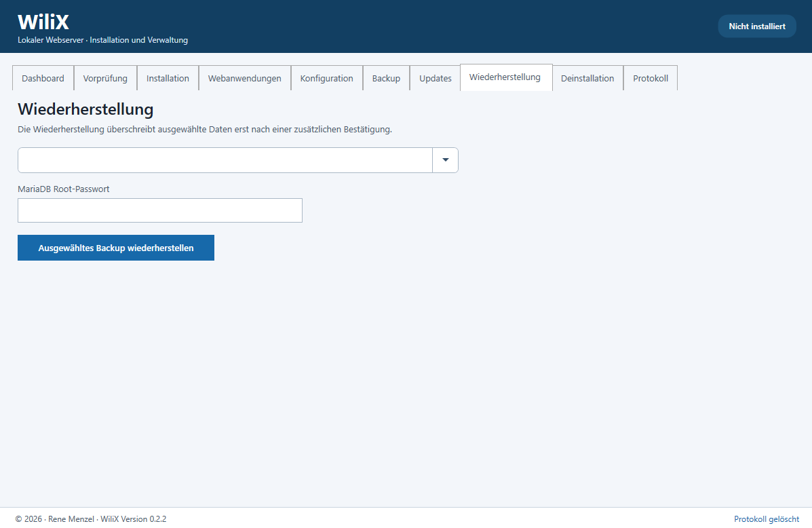812x528 pixels.
Task: Open the Protokoll tab
Action: click(x=651, y=78)
